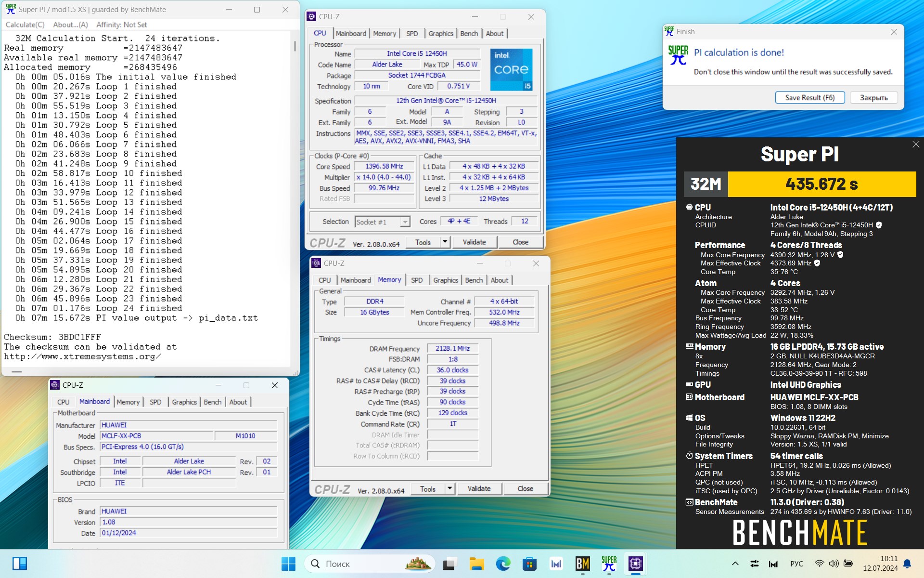
Task: Click Core Speed value 1396.58 MHz
Action: coord(384,166)
